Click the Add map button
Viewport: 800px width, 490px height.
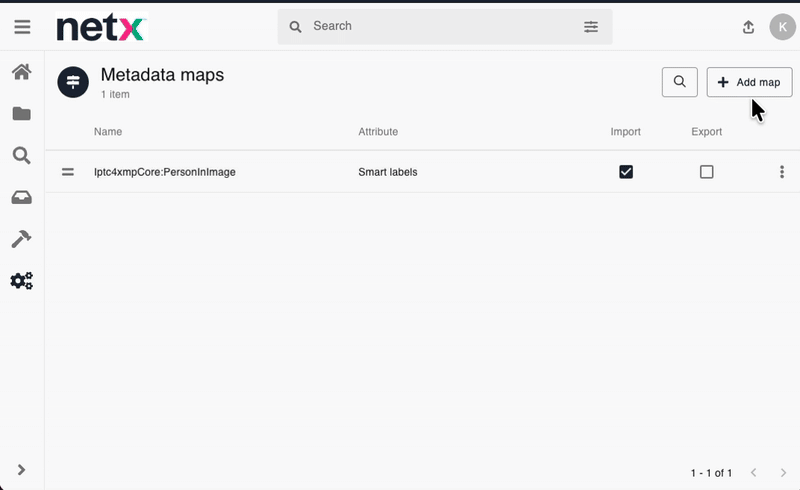[x=749, y=82]
